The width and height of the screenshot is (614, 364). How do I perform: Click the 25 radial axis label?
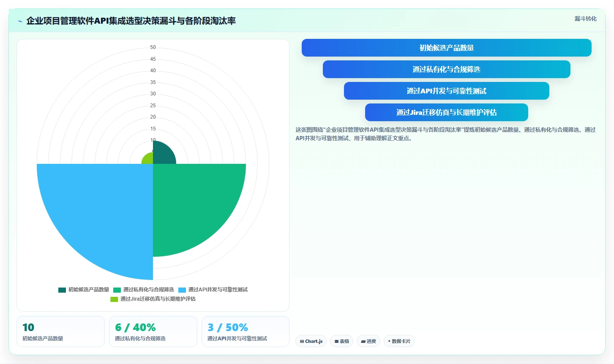pyautogui.click(x=153, y=106)
